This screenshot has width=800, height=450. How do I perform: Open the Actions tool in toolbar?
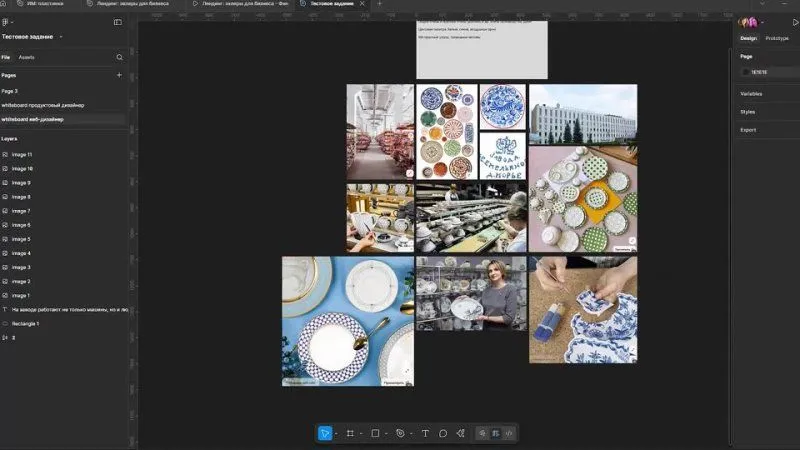461,433
